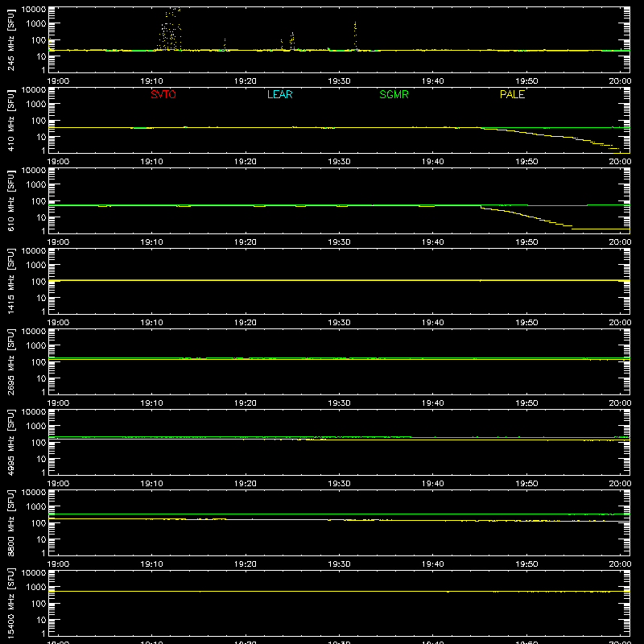The width and height of the screenshot is (644, 644).
Task: Click the large burst peak in 245 MHz plot
Action: tap(170, 29)
